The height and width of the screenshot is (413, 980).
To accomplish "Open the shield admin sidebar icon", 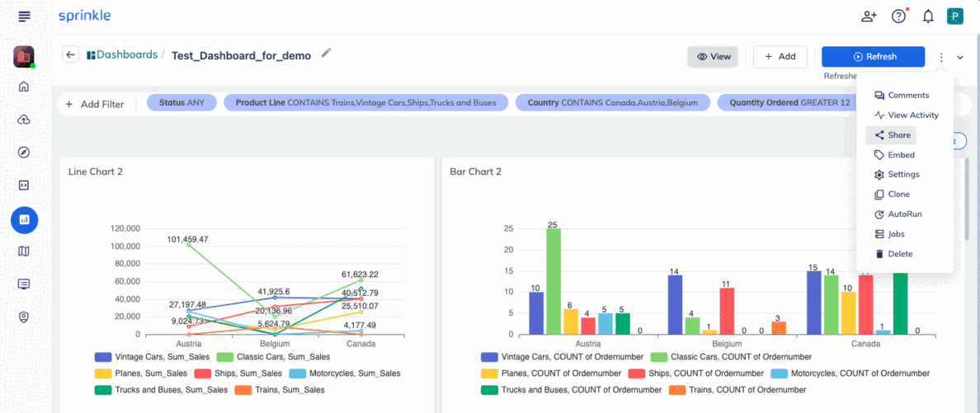I will [24, 317].
